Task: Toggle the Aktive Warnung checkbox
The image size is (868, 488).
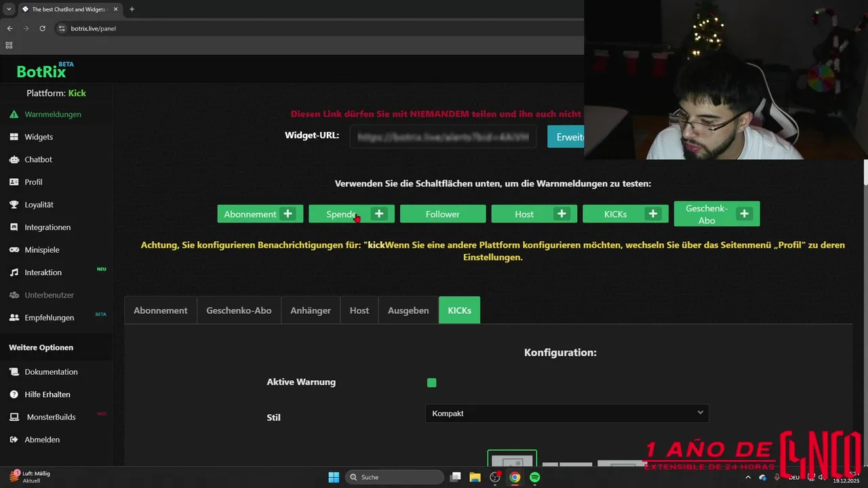Action: (431, 382)
